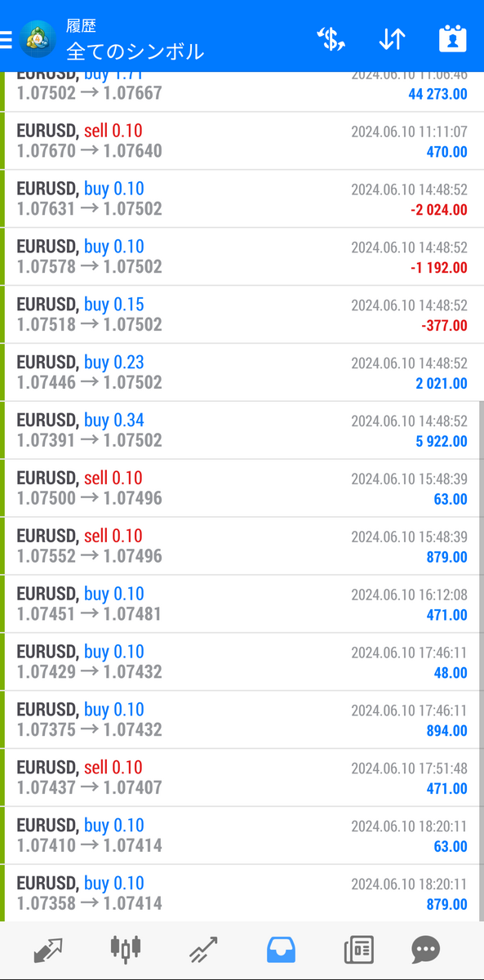Select the buy 0.15 trade losing -377.00
The width and height of the screenshot is (484, 980).
[242, 314]
